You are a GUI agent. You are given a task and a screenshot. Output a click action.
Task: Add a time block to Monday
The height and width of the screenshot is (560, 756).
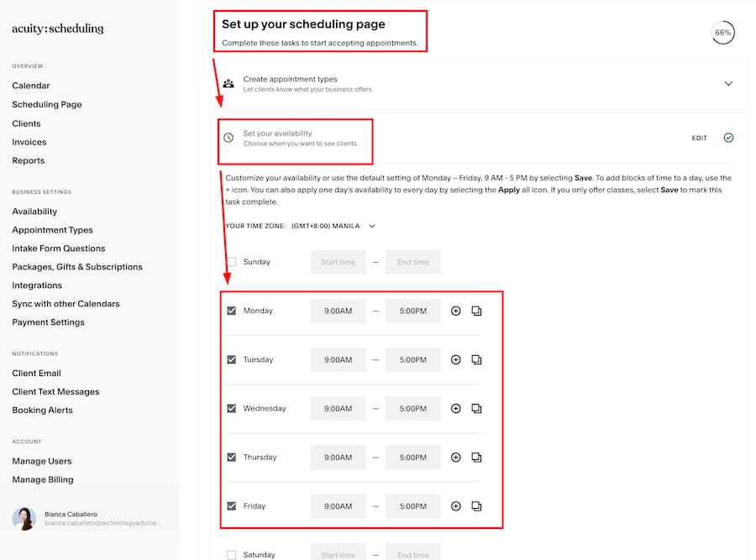(x=456, y=311)
